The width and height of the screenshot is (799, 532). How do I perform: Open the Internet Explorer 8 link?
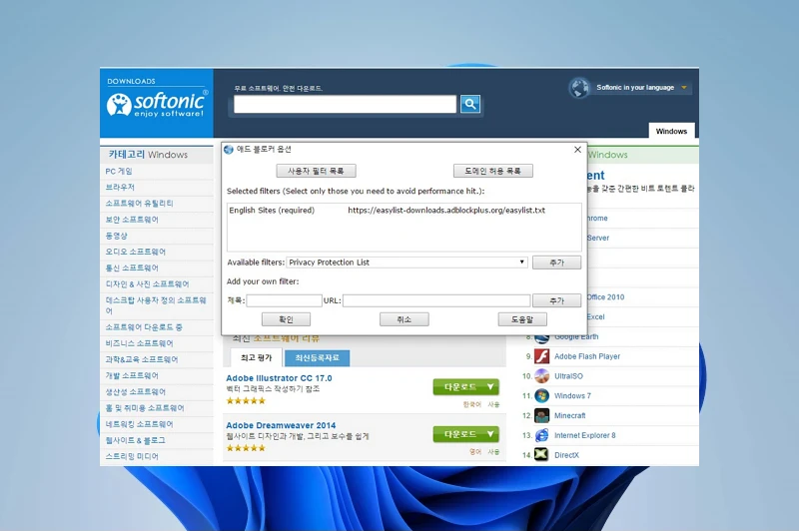585,435
